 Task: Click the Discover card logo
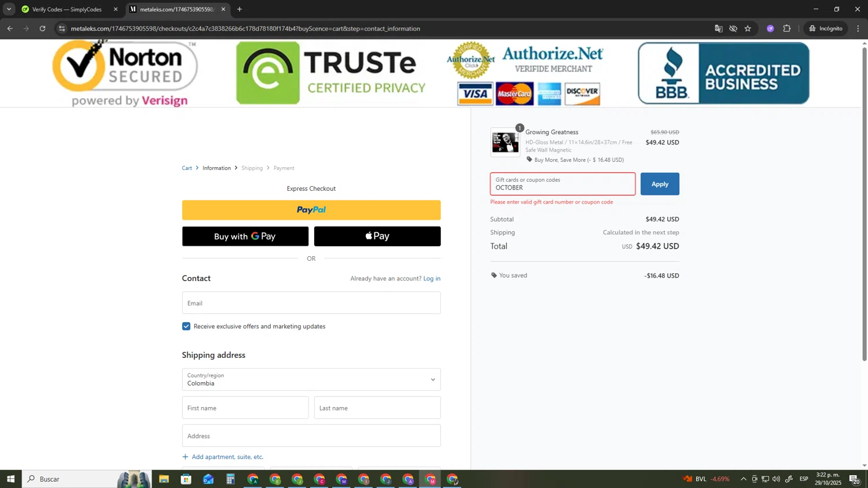point(582,94)
